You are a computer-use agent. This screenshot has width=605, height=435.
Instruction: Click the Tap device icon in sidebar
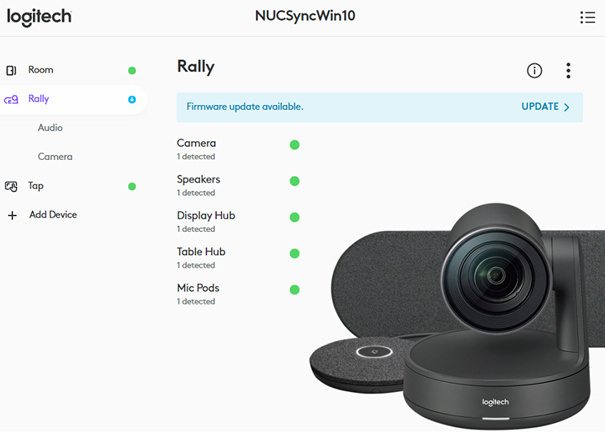(11, 186)
